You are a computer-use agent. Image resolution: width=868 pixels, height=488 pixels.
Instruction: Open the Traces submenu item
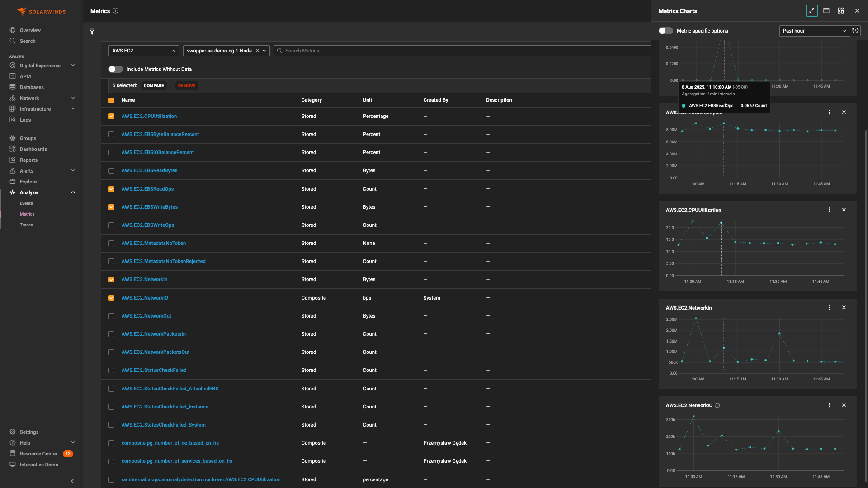26,225
